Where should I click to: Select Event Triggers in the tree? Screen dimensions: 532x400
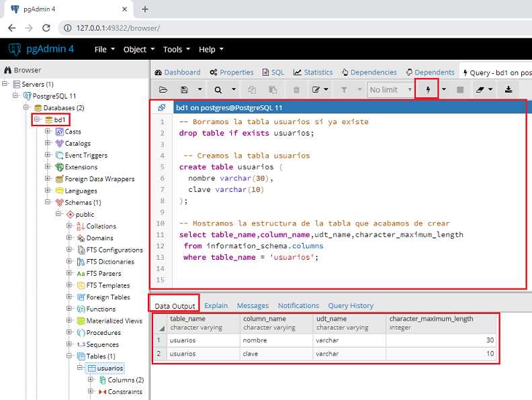86,155
